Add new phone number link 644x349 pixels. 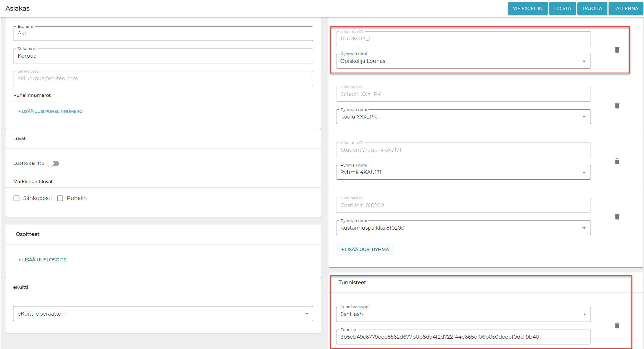click(x=51, y=111)
